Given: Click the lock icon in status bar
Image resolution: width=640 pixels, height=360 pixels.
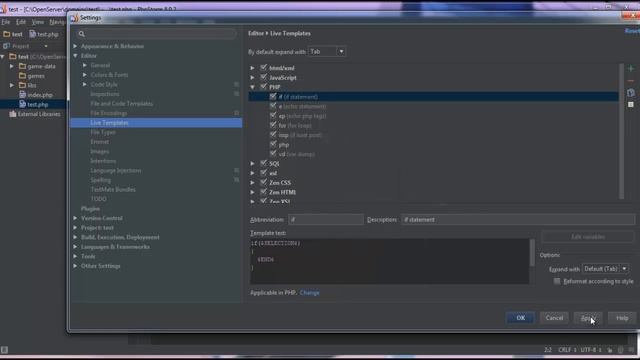Looking at the screenshot, I should (x=609, y=350).
